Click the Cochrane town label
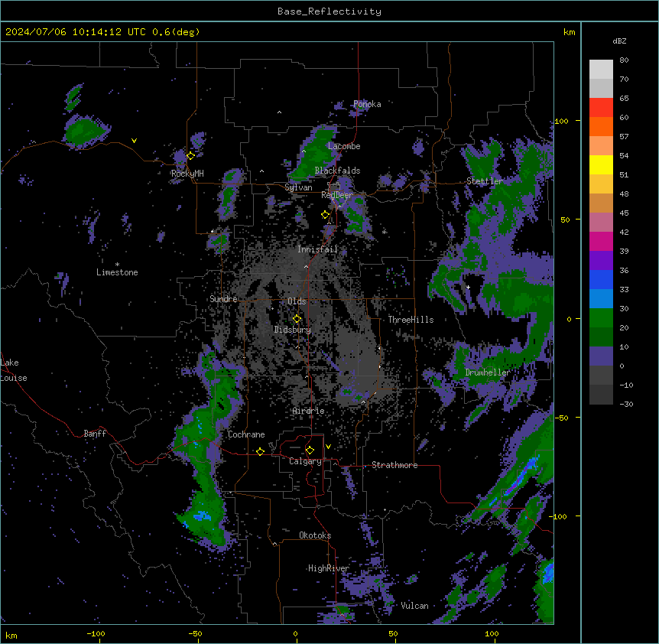This screenshot has height=644, width=659. pyautogui.click(x=246, y=434)
